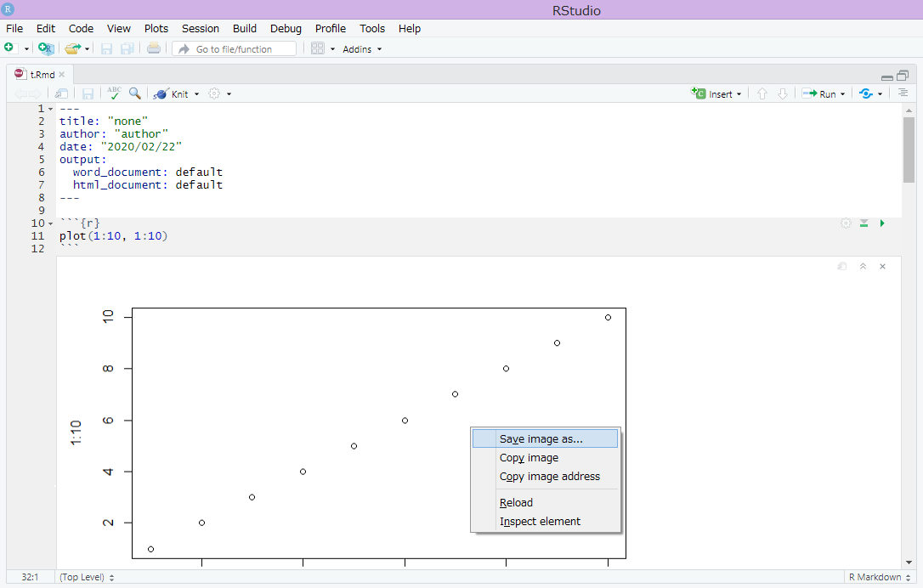Expand the Knit options dropdown arrow
This screenshot has height=588, width=923.
[196, 94]
